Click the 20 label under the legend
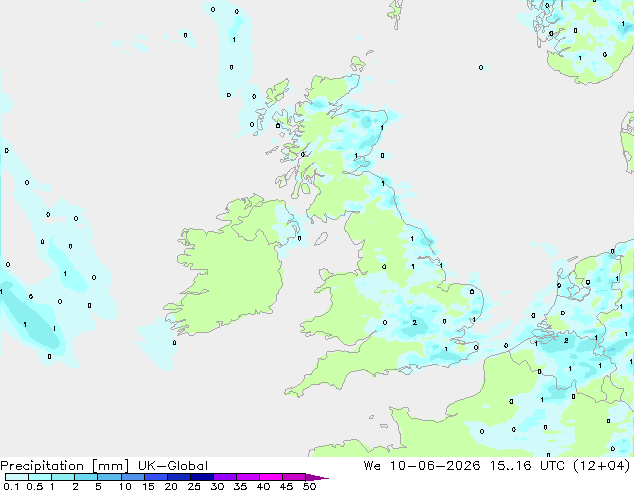 (171, 486)
